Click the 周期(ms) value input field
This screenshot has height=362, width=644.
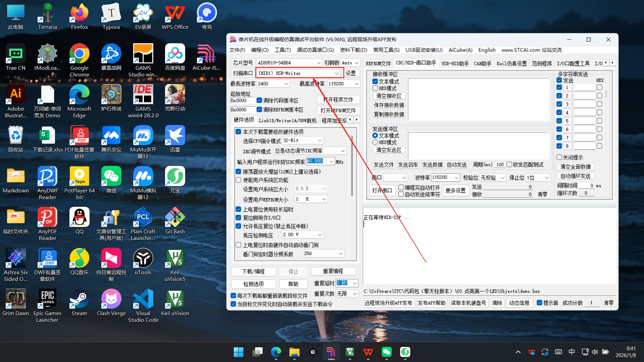point(499,165)
